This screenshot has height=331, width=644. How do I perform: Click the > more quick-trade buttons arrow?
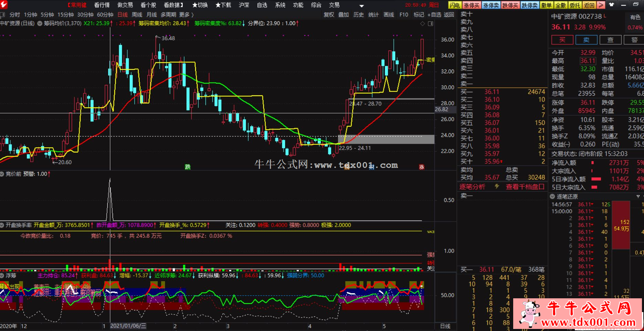click(x=601, y=5)
